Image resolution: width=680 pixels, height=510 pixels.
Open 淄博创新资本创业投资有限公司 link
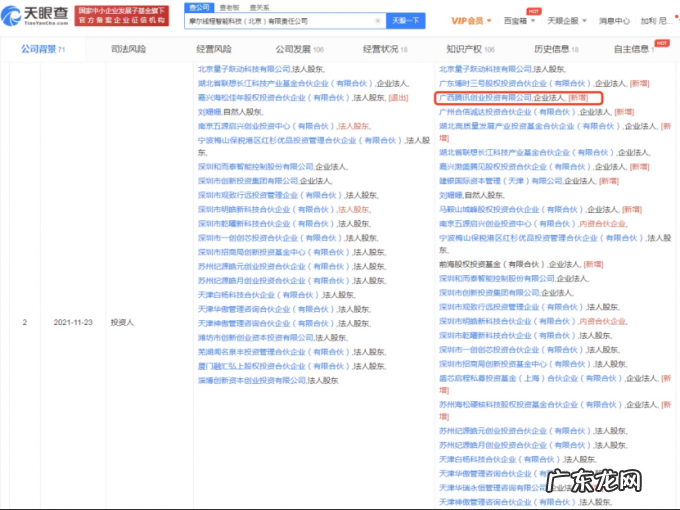(252, 380)
